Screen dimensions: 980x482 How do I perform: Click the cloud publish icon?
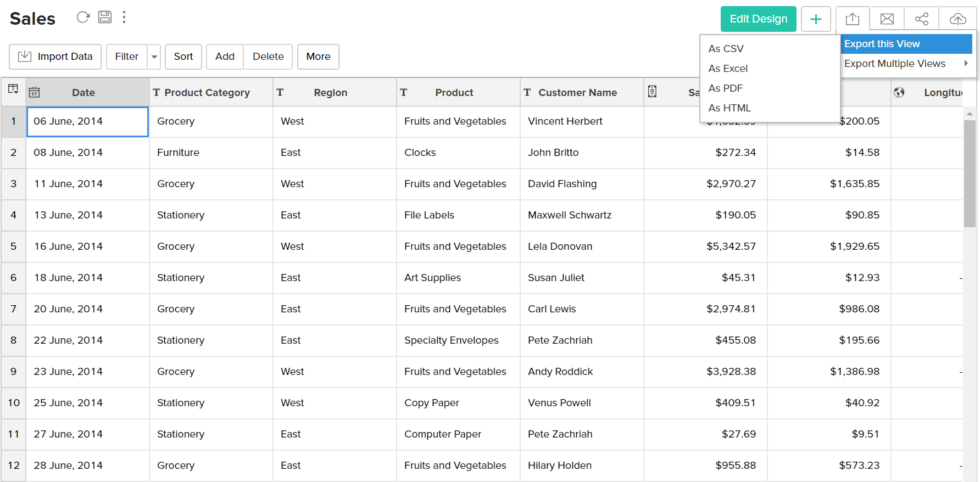click(x=957, y=19)
